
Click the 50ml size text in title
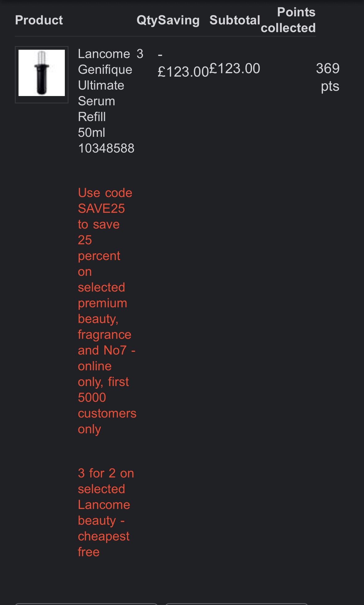(92, 132)
